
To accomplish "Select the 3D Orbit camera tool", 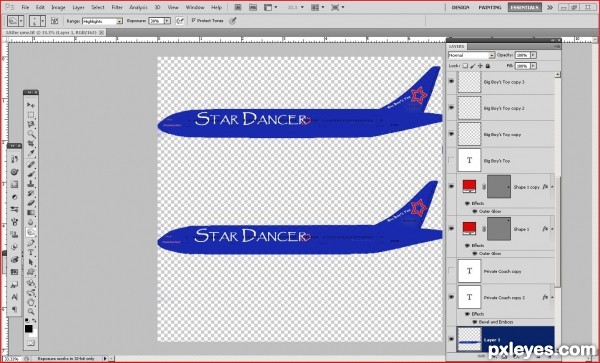I will tap(31, 293).
